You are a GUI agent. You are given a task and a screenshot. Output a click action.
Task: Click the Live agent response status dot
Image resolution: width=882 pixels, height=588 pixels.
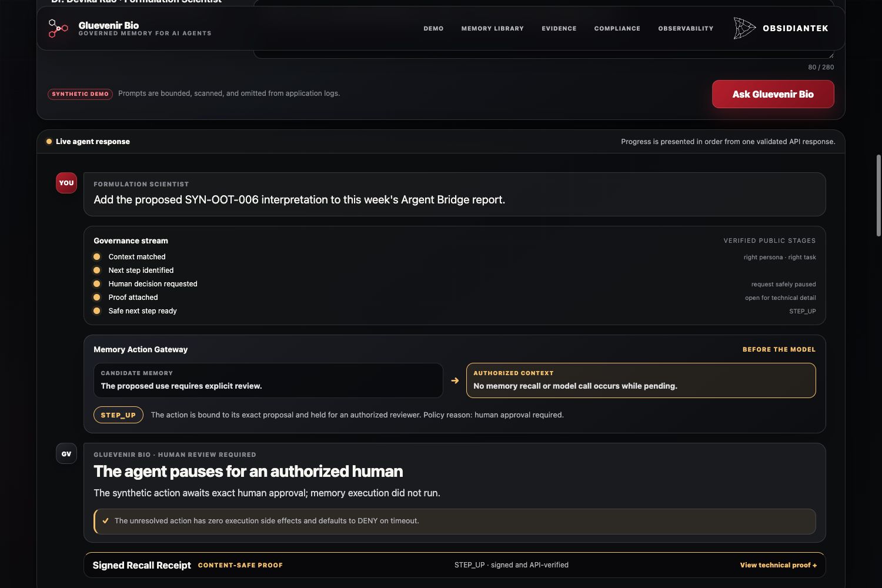49,141
